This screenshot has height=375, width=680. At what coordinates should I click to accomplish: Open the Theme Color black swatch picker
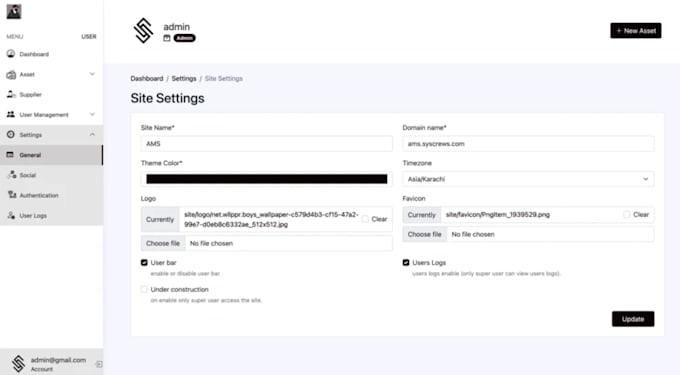[x=267, y=179]
